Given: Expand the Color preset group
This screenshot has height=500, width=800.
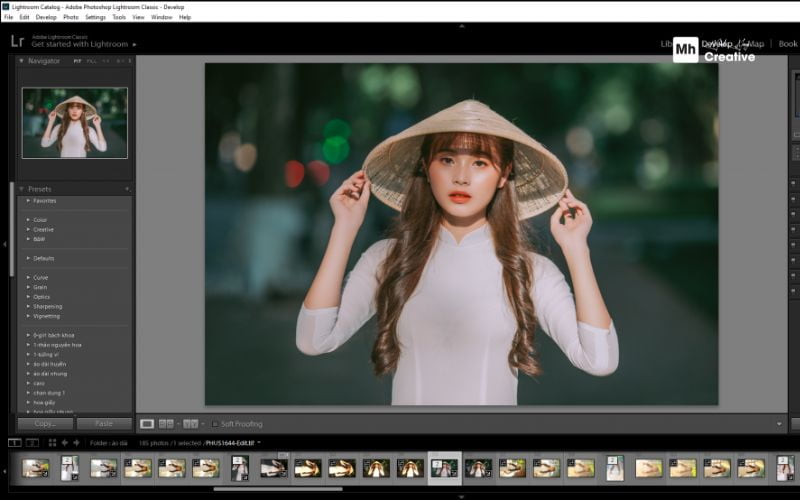Looking at the screenshot, I should (28, 220).
